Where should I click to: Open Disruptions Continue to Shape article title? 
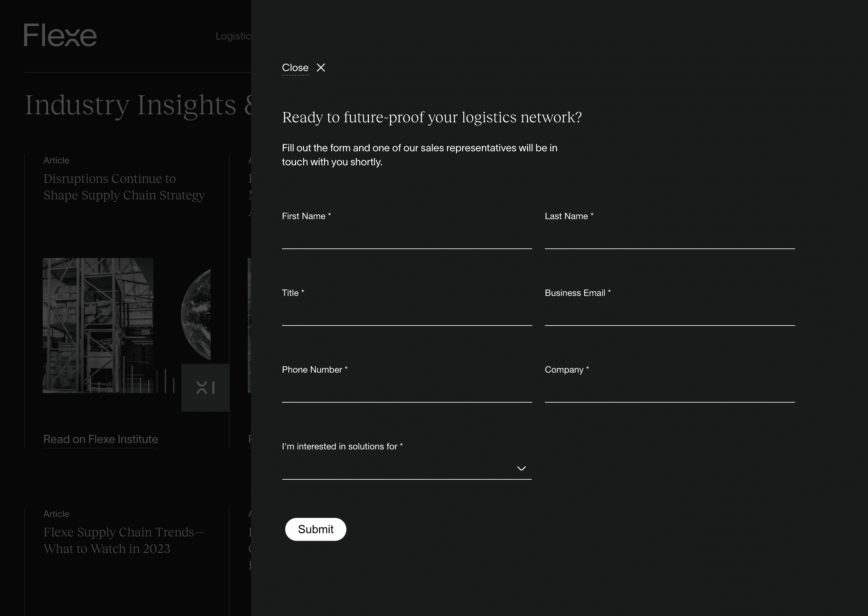point(124,187)
